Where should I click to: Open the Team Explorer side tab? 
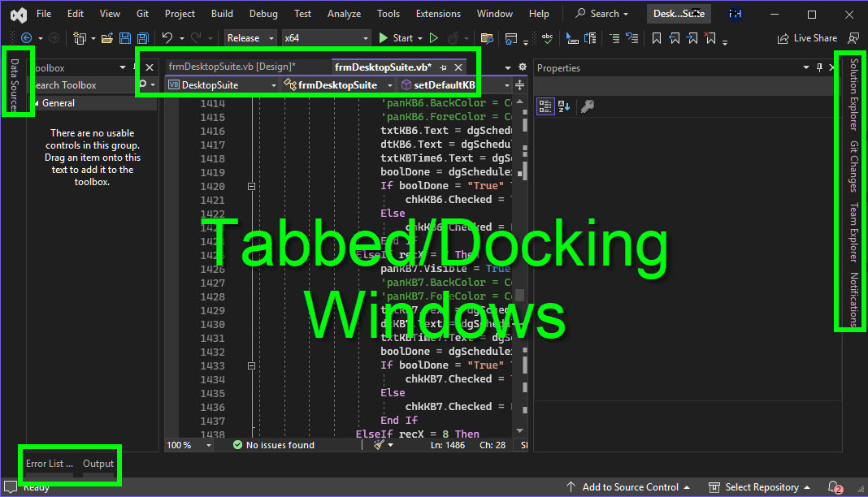click(x=854, y=232)
